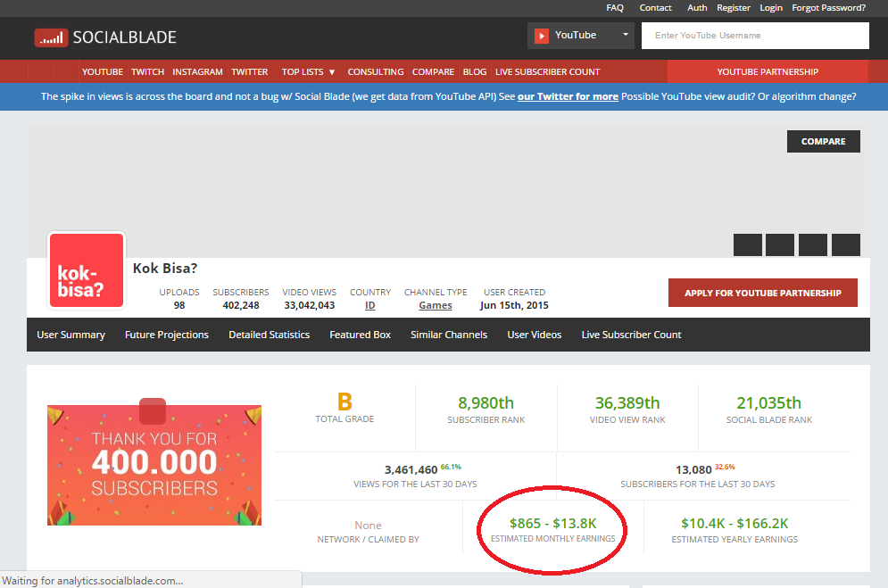
Task: Click APPLY FOR YOUTUBE PARTNERSHIP button
Action: [763, 293]
